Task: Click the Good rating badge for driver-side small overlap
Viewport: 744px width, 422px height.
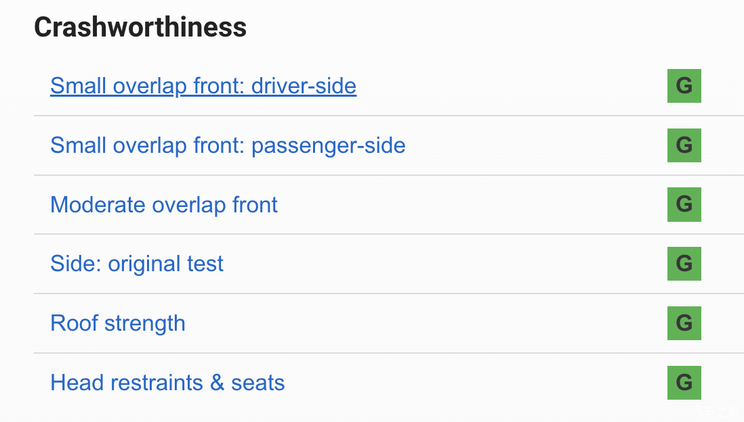Action: tap(684, 86)
